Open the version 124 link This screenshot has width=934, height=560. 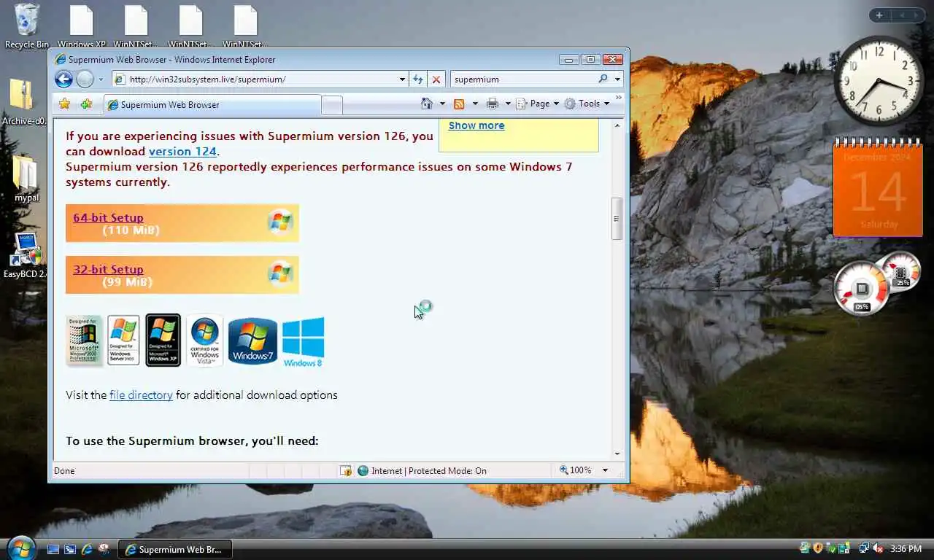182,152
